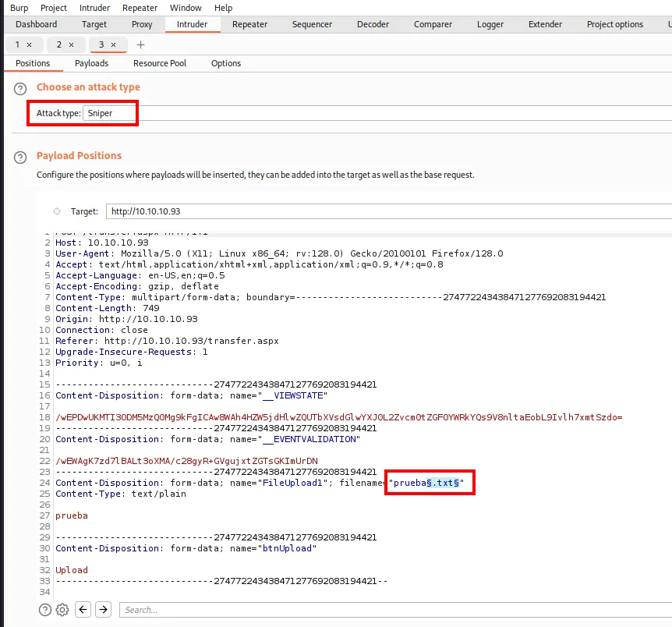The height and width of the screenshot is (627, 672).
Task: Open the Payloads sub-tab
Action: (92, 63)
